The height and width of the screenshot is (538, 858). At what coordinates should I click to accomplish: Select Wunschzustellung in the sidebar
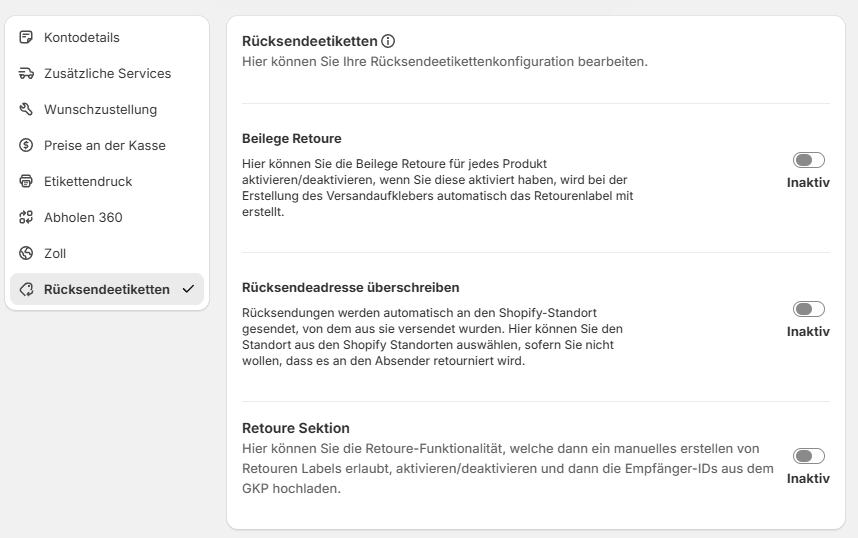point(107,109)
